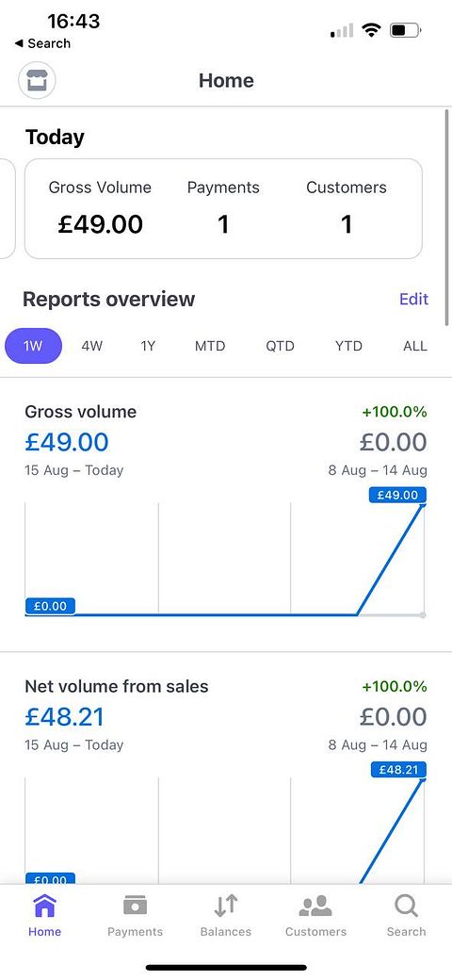452x980 pixels.
Task: Click the vertical scrollbar on the right
Action: click(447, 217)
